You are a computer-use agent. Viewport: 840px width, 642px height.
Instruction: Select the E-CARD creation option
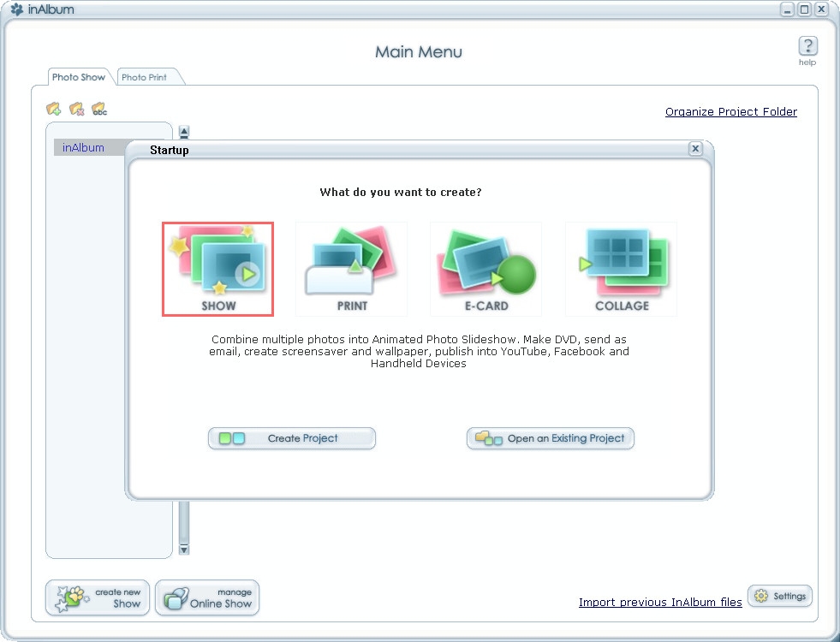[x=486, y=268]
